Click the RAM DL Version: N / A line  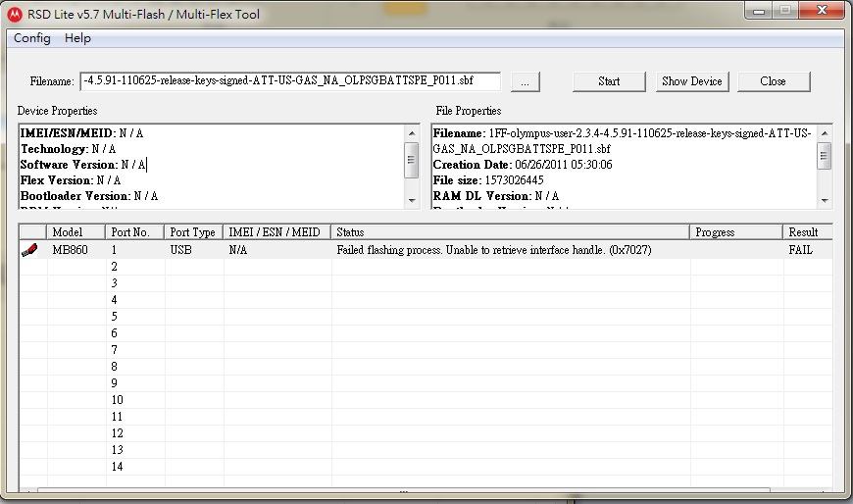click(495, 196)
